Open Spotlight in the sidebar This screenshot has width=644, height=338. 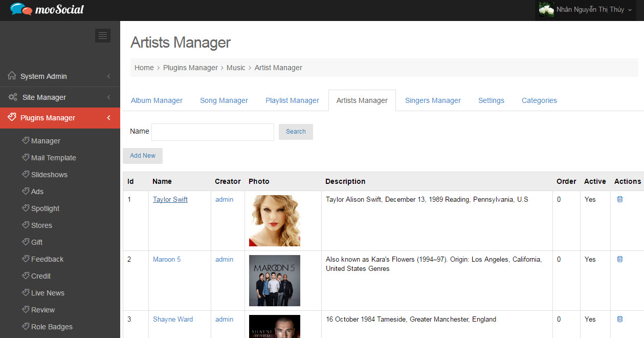coord(45,208)
